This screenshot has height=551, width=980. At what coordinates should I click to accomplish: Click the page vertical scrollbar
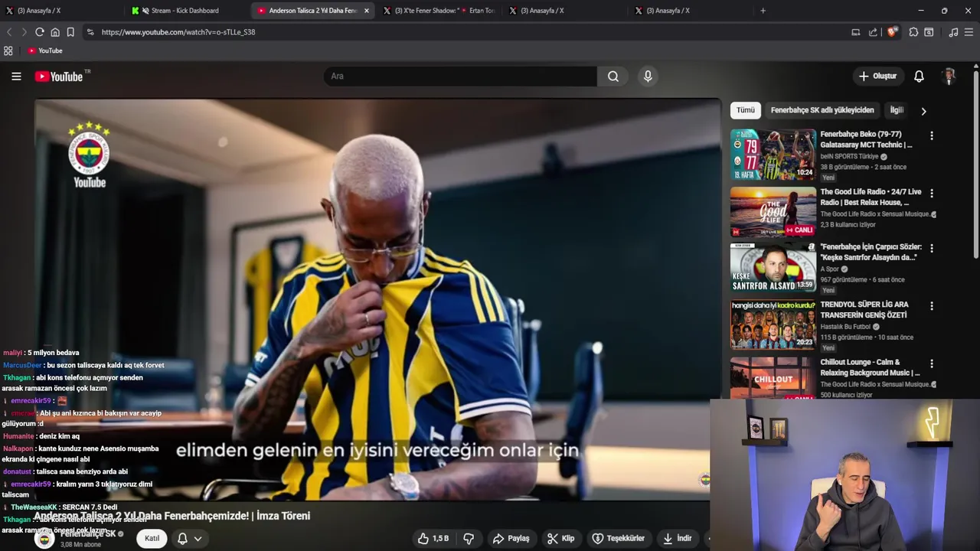pos(975,165)
